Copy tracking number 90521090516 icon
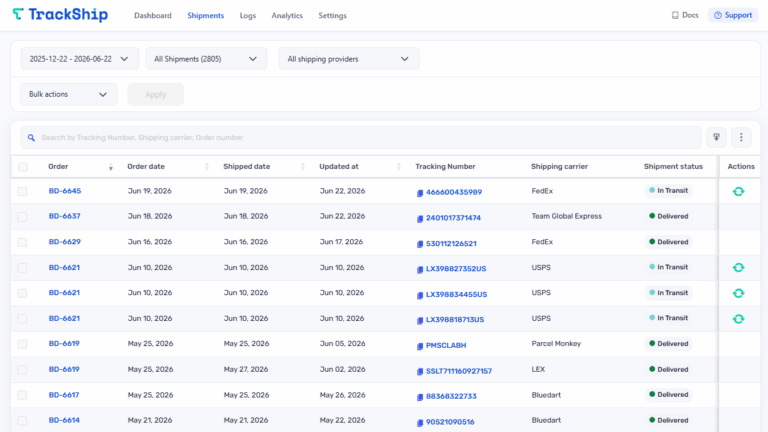The height and width of the screenshot is (432, 768). click(420, 422)
